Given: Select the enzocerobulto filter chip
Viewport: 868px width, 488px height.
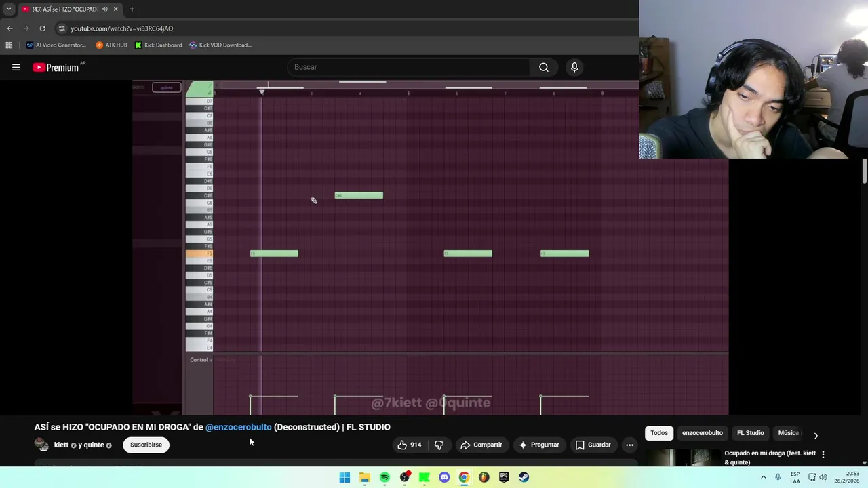Looking at the screenshot, I should click(702, 433).
